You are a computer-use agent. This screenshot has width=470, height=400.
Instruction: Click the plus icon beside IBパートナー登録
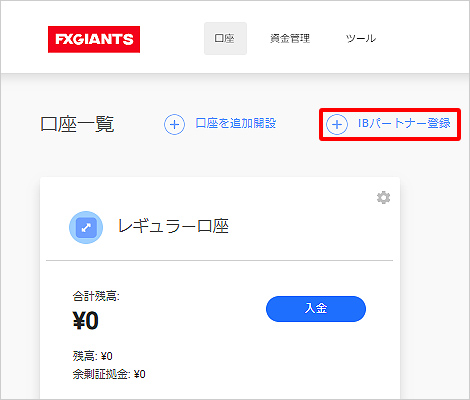337,124
